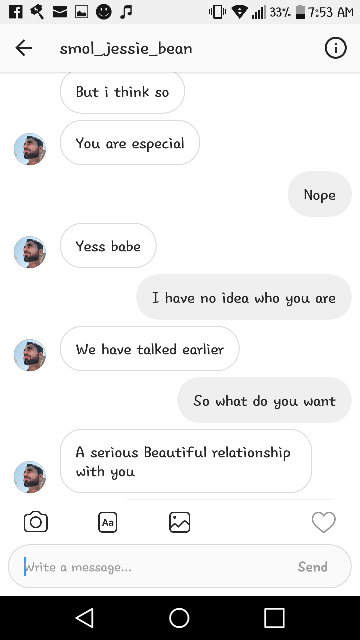Tap the back arrow to leave chat
This screenshot has width=360, height=640.
click(x=24, y=48)
